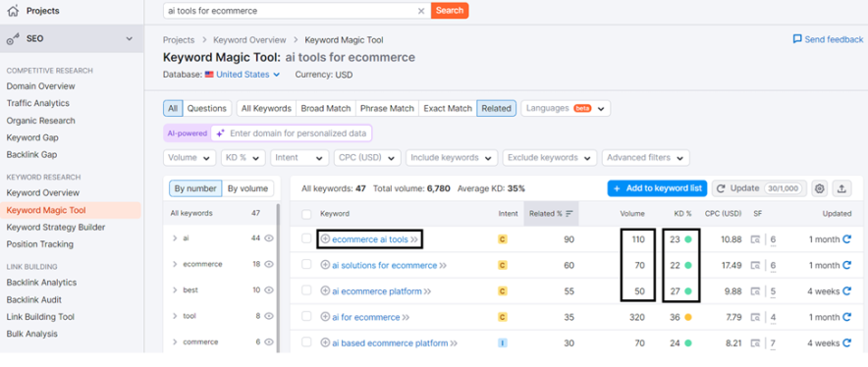The width and height of the screenshot is (868, 367).
Task: Open Exclude keywords dropdown
Action: tap(550, 158)
